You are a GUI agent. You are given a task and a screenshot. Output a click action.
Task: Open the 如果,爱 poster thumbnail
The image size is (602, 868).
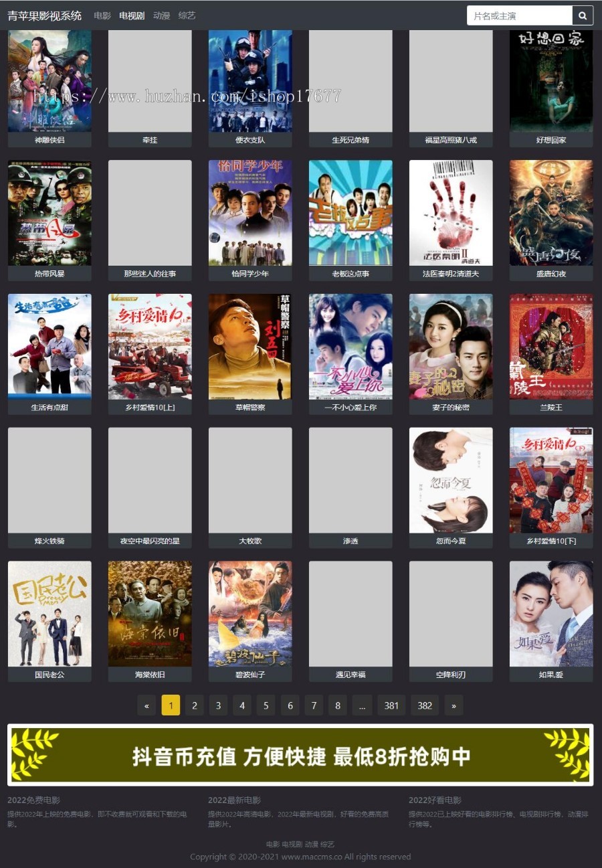pos(551,614)
